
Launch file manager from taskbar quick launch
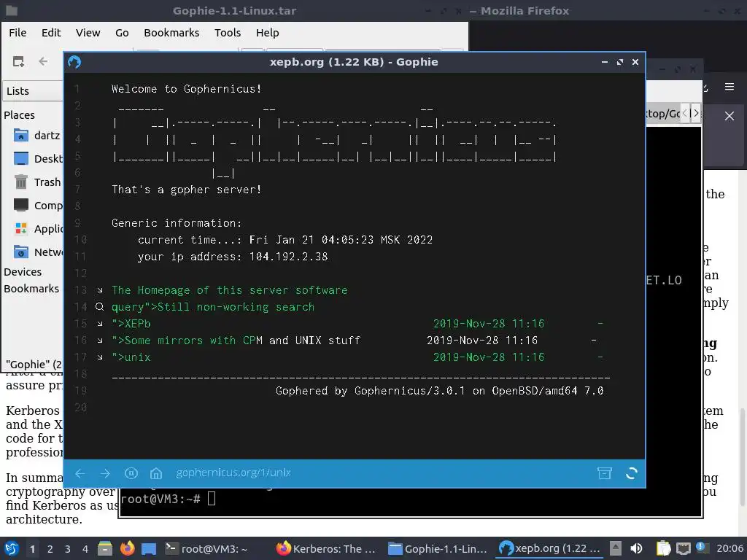(x=105, y=548)
